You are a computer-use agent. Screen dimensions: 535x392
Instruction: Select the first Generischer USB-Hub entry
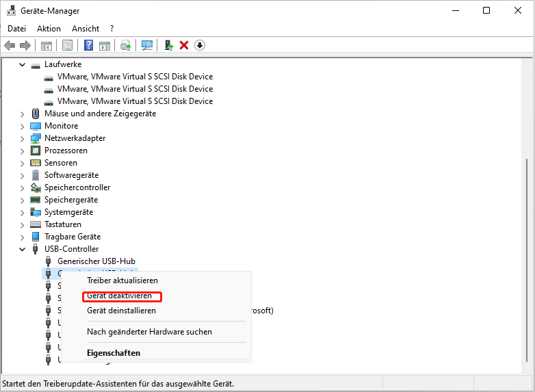96,261
